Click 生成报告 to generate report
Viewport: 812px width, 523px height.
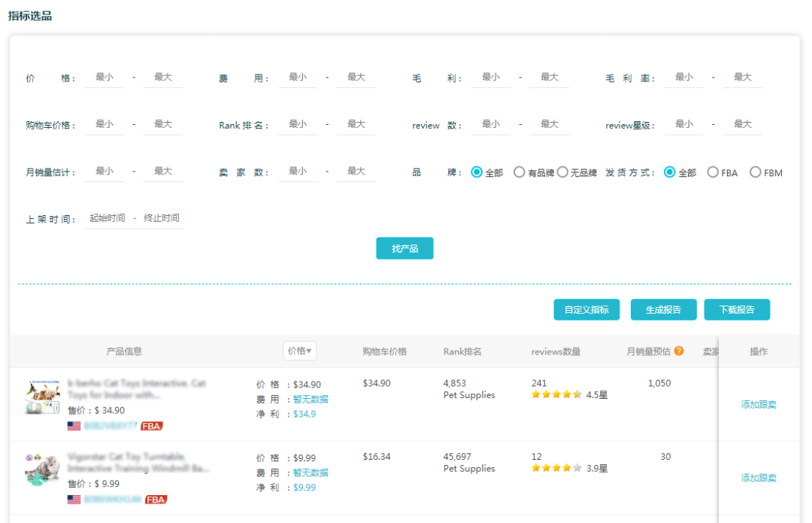tap(663, 309)
